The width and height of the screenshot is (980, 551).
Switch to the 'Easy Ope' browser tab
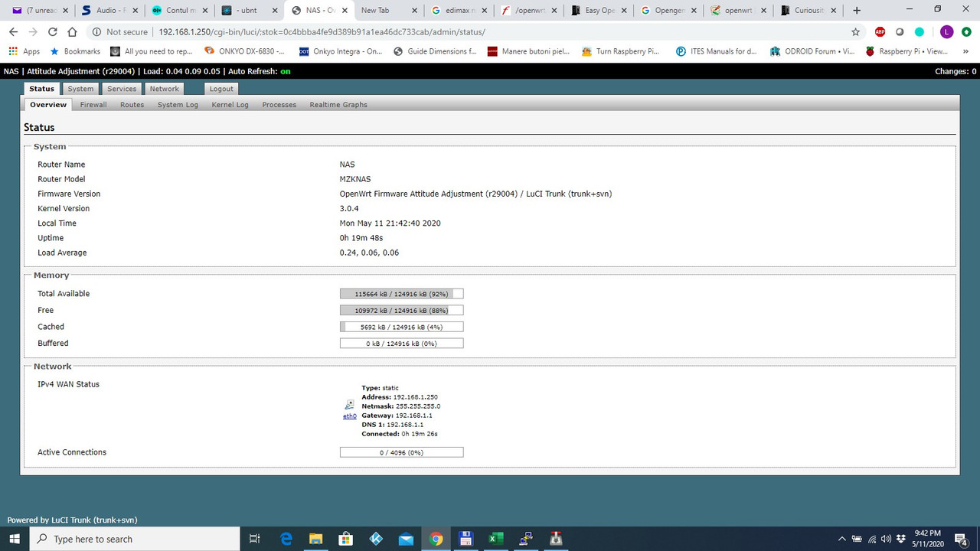599,10
